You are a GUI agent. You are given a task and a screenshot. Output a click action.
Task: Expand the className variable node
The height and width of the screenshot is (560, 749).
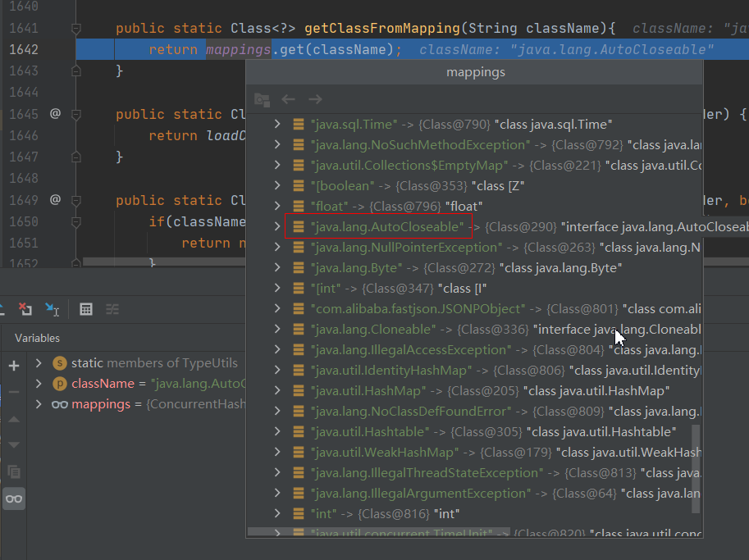(39, 384)
